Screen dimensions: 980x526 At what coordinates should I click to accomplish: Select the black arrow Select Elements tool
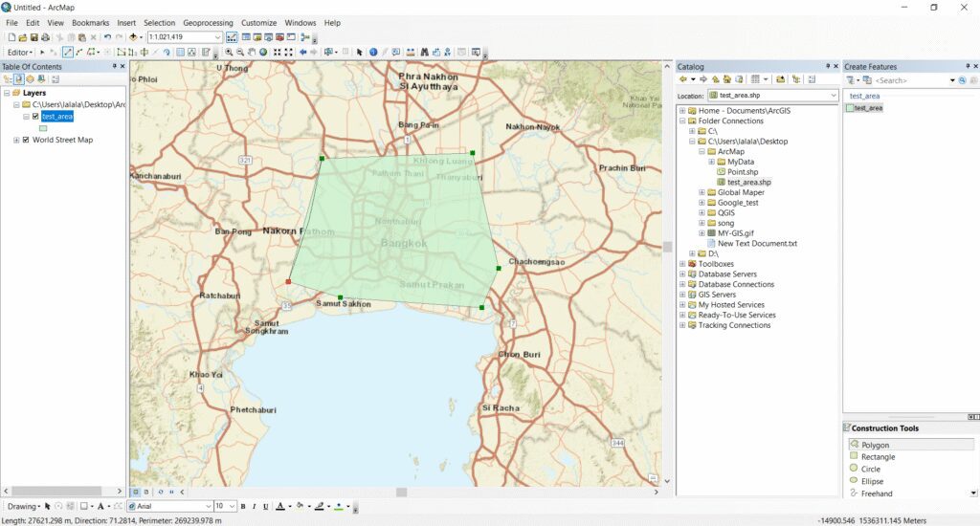click(360, 53)
